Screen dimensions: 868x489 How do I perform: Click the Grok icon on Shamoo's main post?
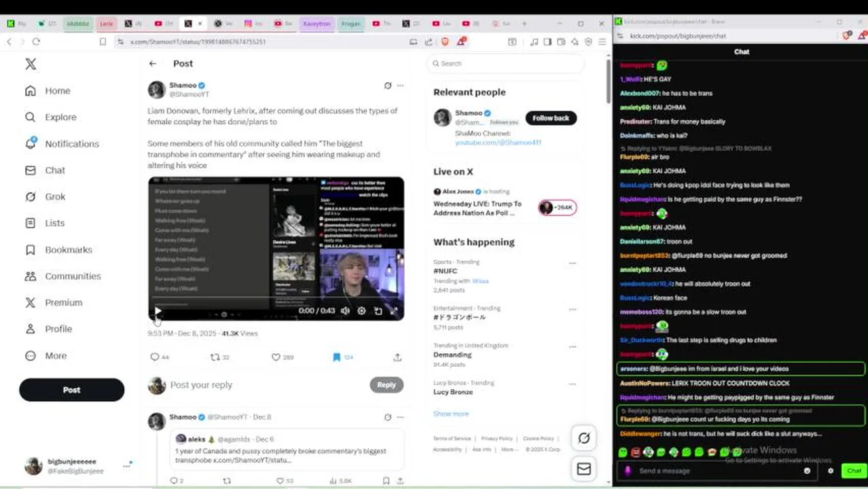pyautogui.click(x=387, y=86)
